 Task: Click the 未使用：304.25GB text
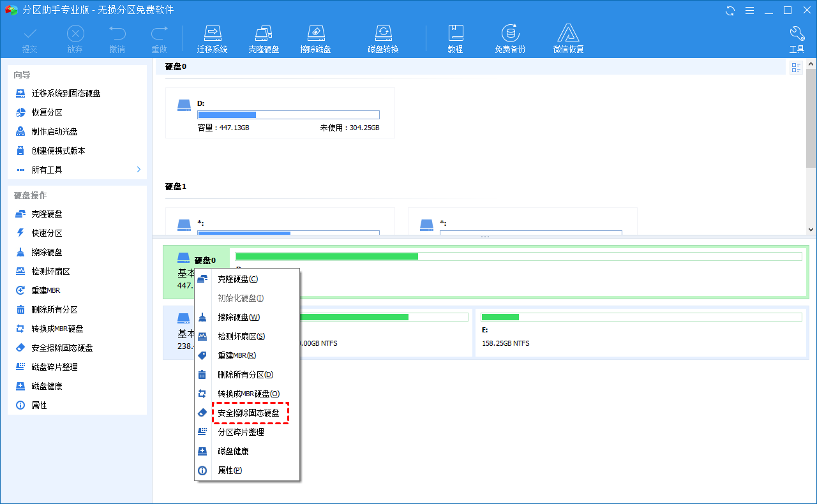pos(350,128)
